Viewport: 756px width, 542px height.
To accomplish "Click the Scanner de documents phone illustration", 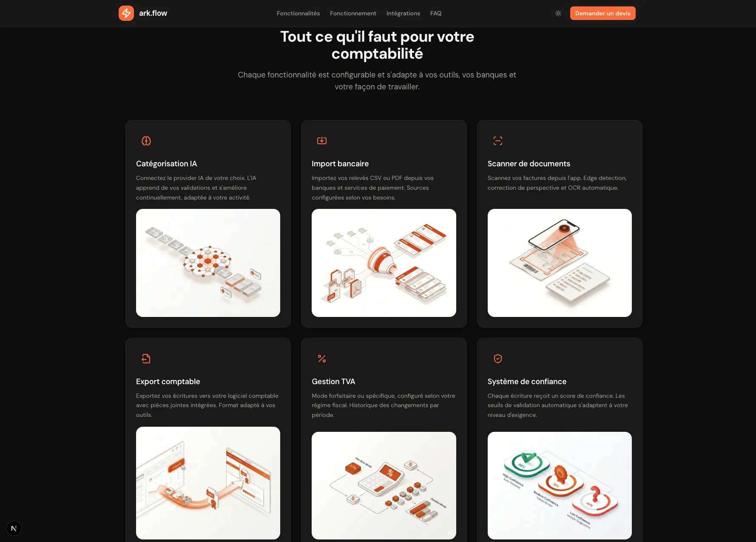I will point(560,263).
